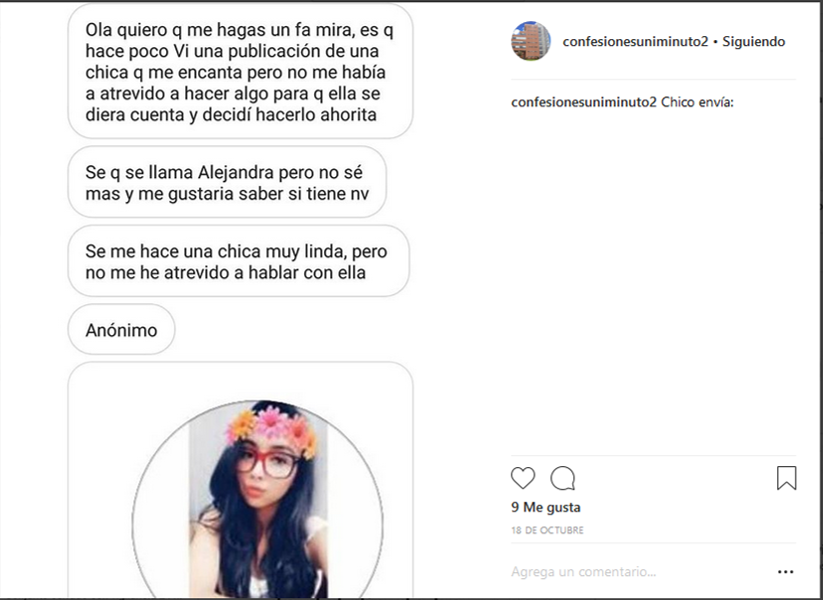Open the 18 DE OCTUBRE date link
Image resolution: width=823 pixels, height=600 pixels.
click(x=547, y=530)
